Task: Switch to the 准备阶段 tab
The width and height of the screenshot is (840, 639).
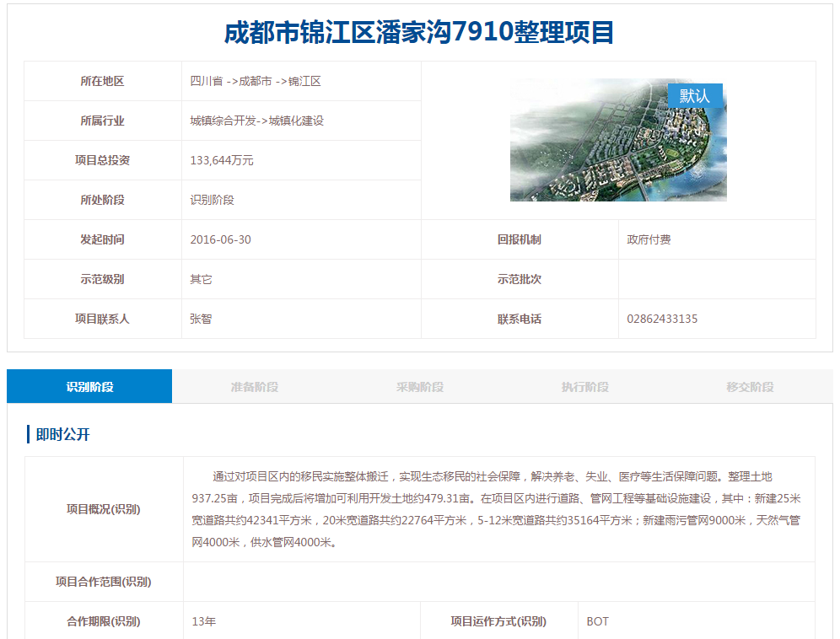Action: (255, 386)
